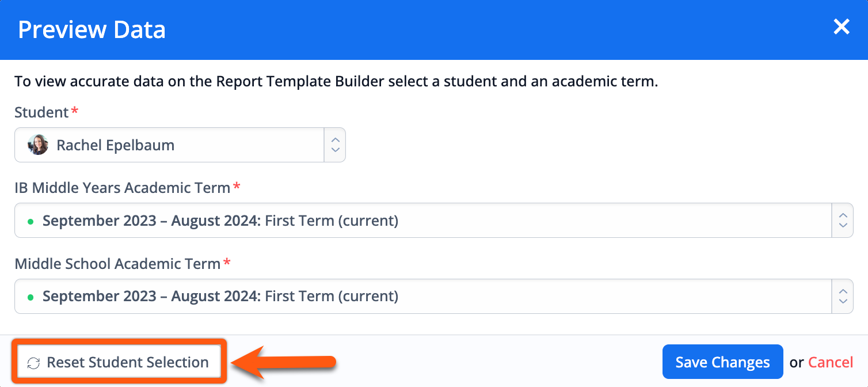Image resolution: width=868 pixels, height=387 pixels.
Task: Click chevrons of Middle School term field
Action: (x=843, y=297)
